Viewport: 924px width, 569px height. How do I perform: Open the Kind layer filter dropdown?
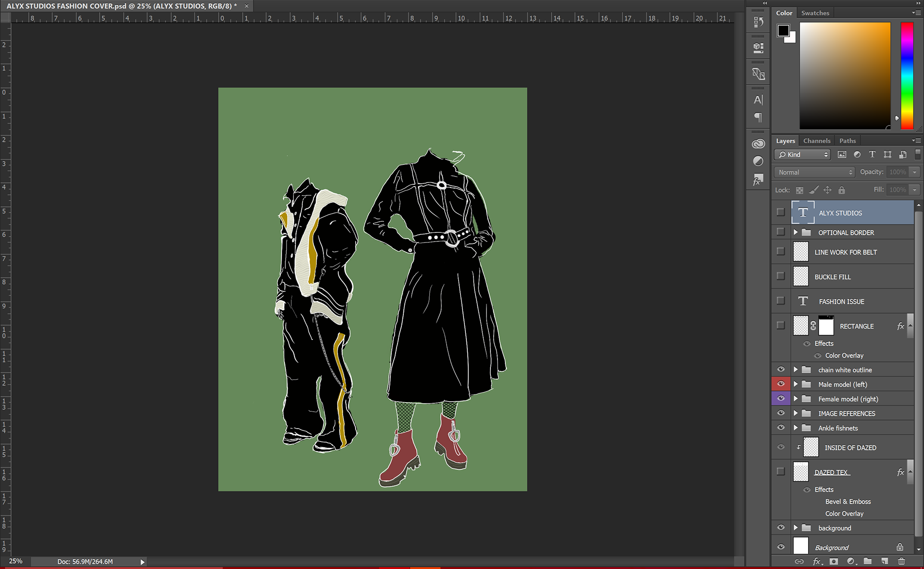tap(803, 154)
